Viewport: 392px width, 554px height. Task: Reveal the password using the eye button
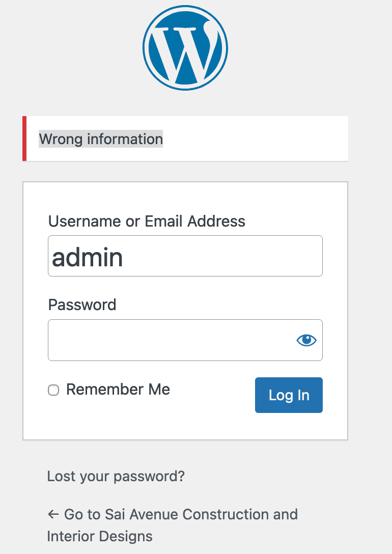pos(305,340)
